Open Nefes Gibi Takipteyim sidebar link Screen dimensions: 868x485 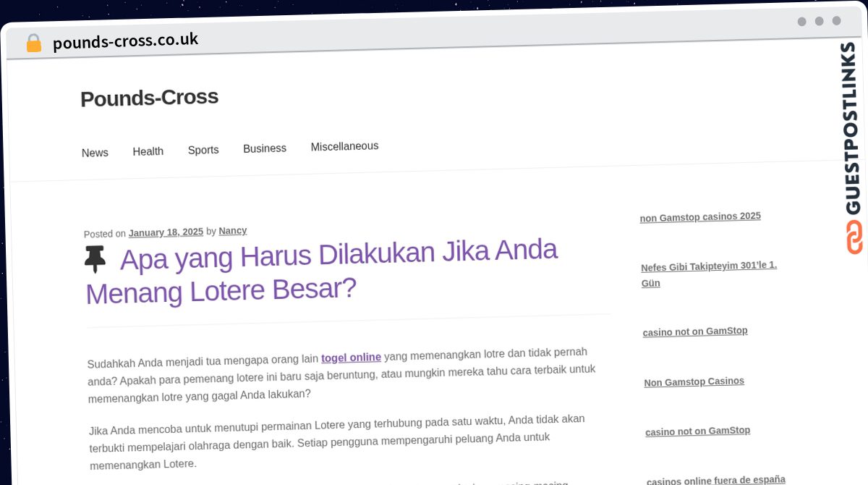[x=709, y=274]
